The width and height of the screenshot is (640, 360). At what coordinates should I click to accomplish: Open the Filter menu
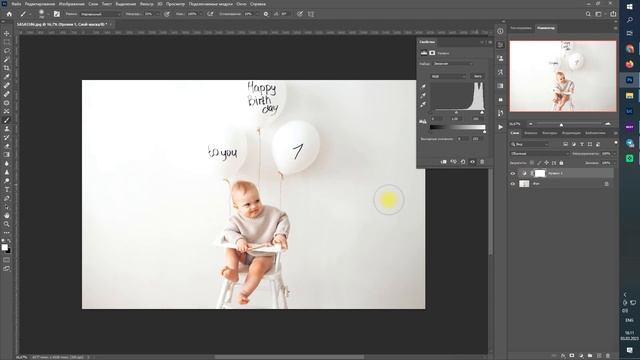click(x=147, y=4)
